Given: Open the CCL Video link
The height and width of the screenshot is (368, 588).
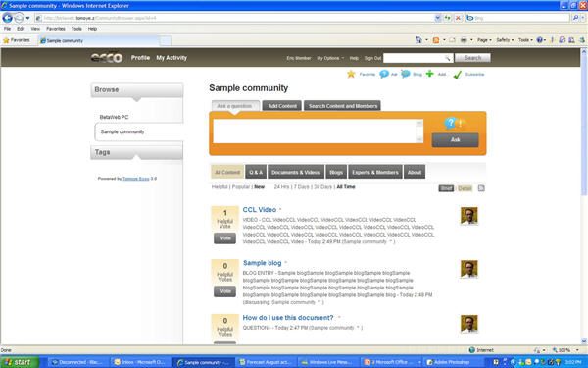Looking at the screenshot, I should coord(260,210).
